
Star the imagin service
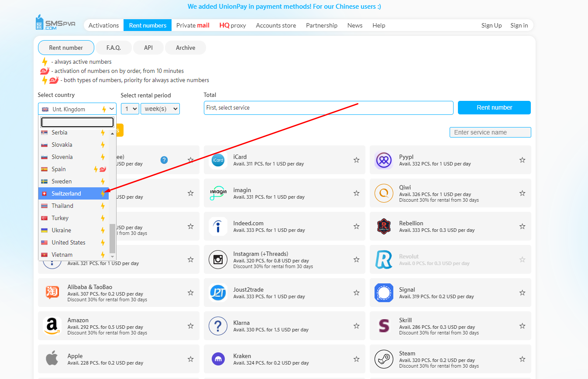point(357,193)
